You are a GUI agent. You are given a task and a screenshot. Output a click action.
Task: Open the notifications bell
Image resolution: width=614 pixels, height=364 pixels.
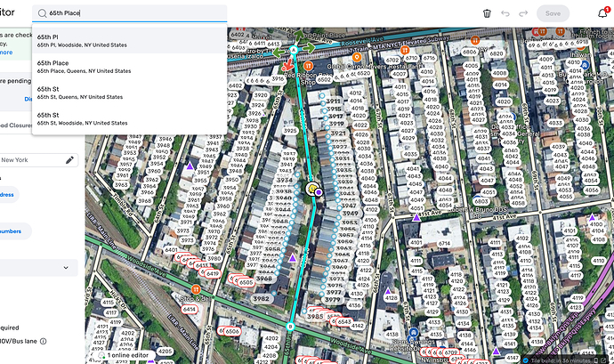point(602,13)
